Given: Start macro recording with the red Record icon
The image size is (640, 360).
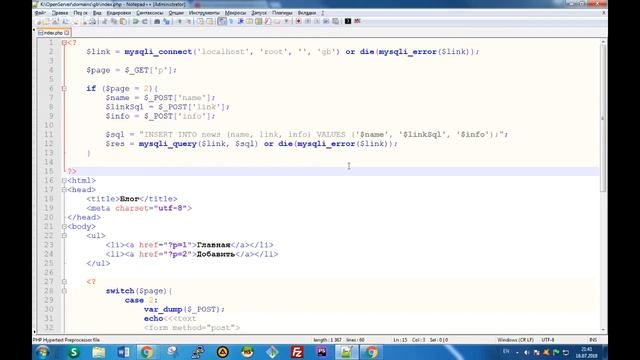Looking at the screenshot, I should click(x=298, y=21).
